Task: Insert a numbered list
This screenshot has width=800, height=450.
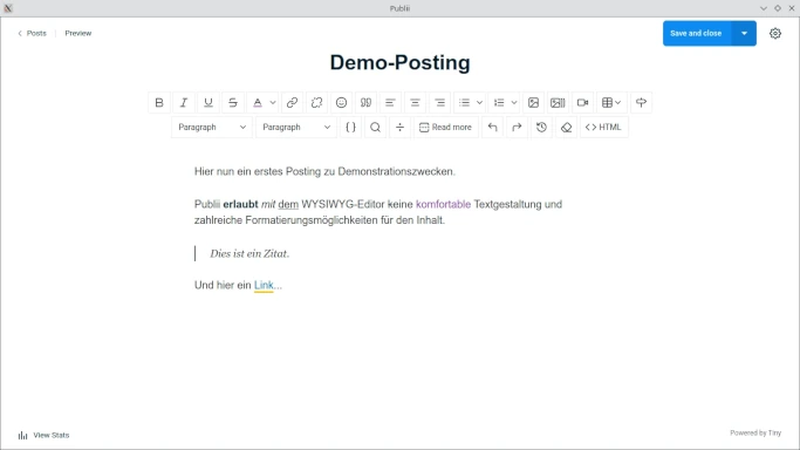Action: 499,103
